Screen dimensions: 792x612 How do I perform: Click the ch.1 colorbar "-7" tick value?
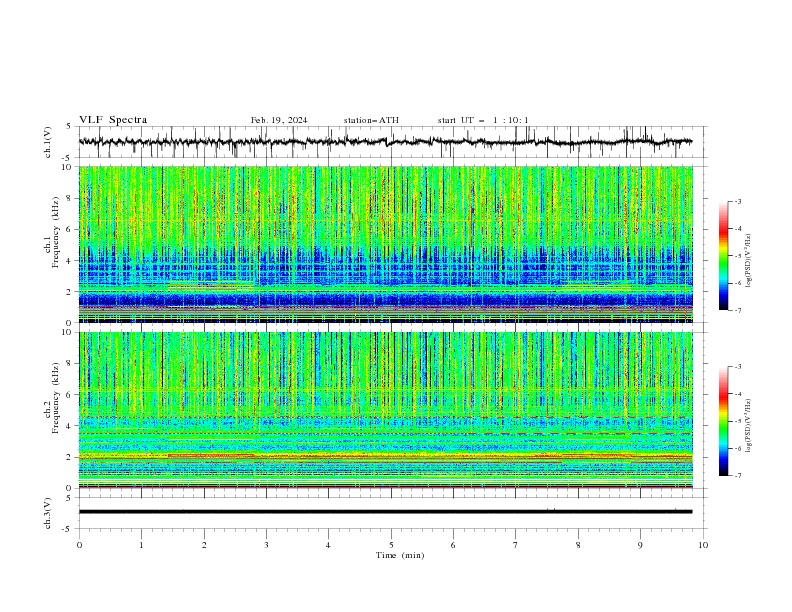737,310
